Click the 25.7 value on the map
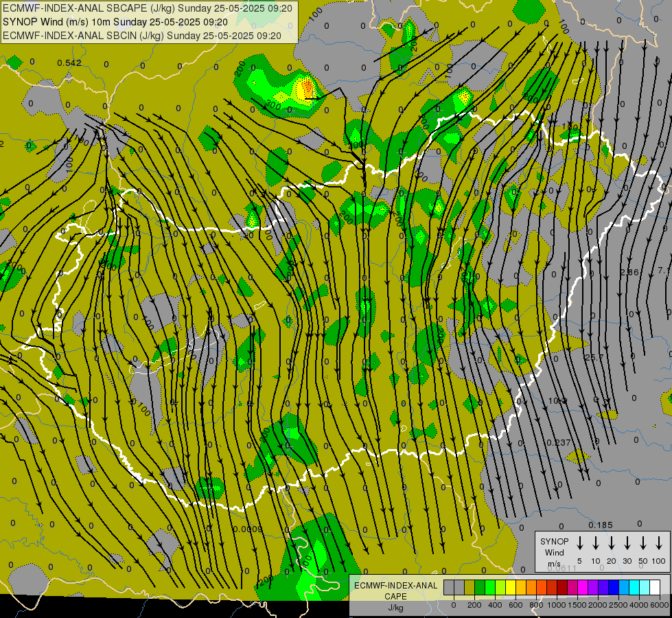Screen dimensions: 672x618 click(594, 357)
